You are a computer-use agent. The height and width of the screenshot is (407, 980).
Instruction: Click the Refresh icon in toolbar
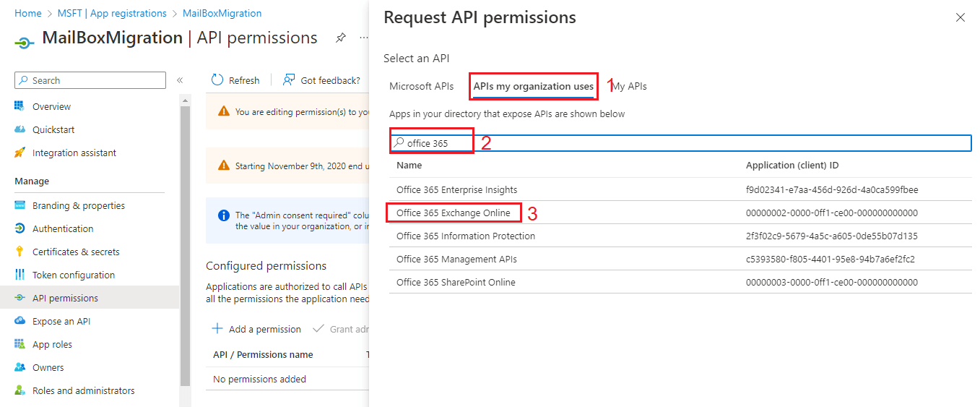tap(217, 80)
